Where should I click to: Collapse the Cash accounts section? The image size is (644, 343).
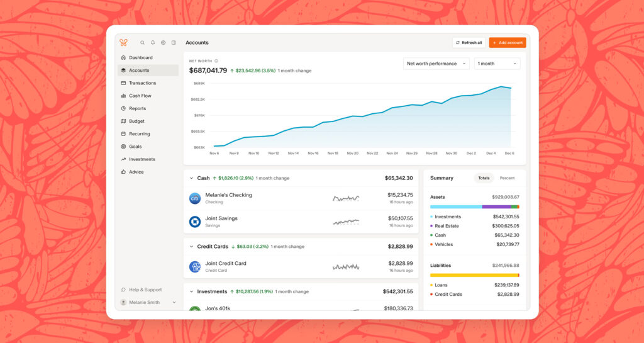192,178
